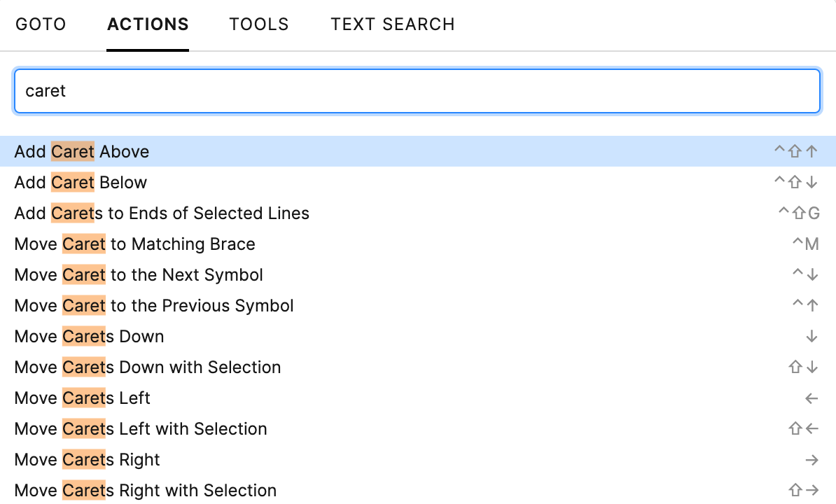The image size is (836, 504).
Task: Click the down-arrow shortcut beside Move Carets Down
Action: pyautogui.click(x=811, y=336)
